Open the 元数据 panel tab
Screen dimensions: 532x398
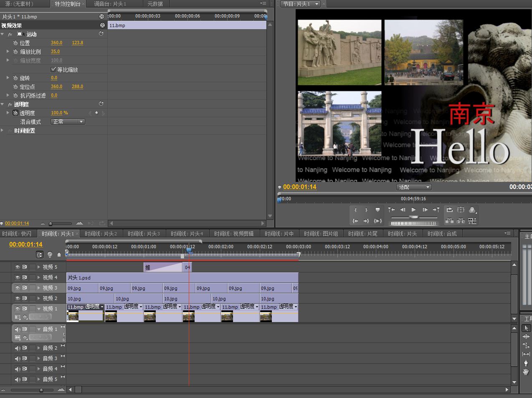[155, 4]
